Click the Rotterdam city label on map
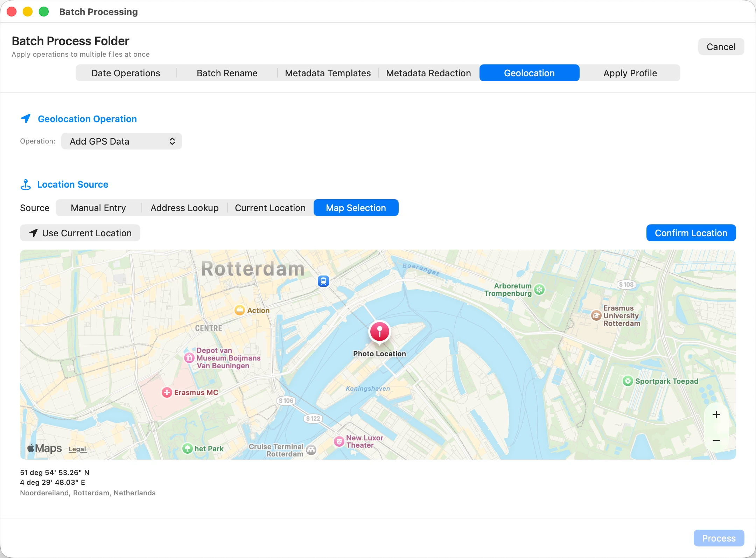756x558 pixels. tap(253, 269)
